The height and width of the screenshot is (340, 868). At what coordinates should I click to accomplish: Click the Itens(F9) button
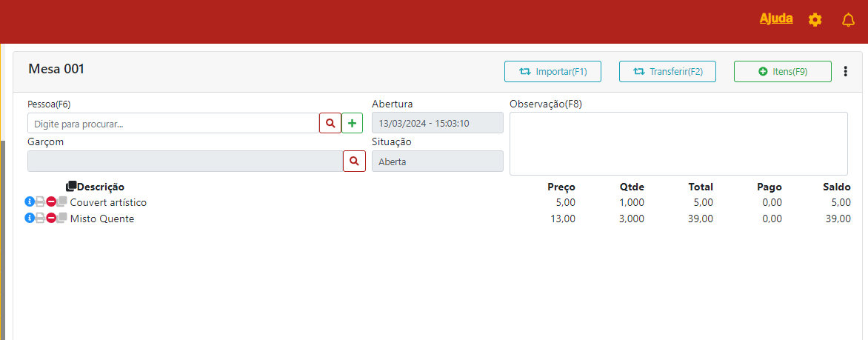click(783, 71)
